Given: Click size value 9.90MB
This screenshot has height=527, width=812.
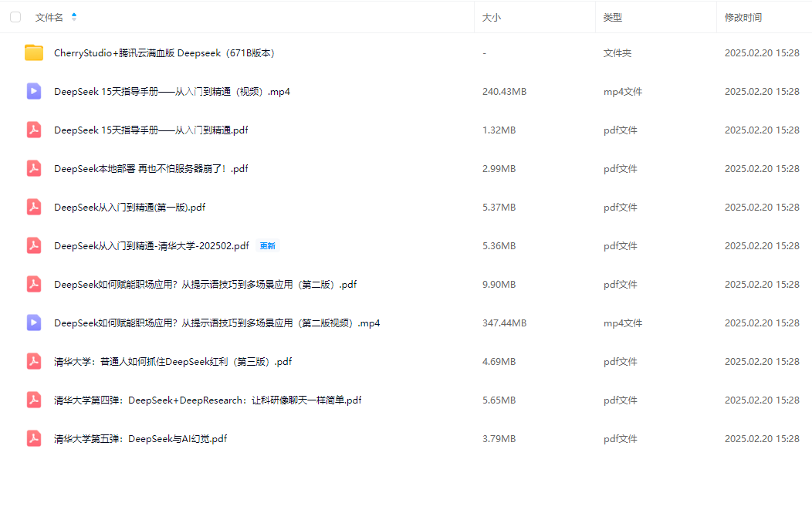Looking at the screenshot, I should (x=499, y=284).
